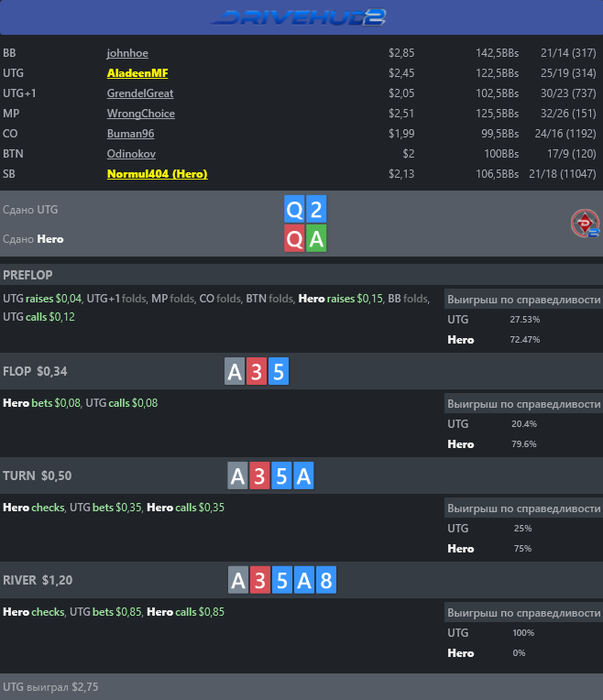
Task: Open Normul404 (Hero) player link
Action: [x=157, y=174]
